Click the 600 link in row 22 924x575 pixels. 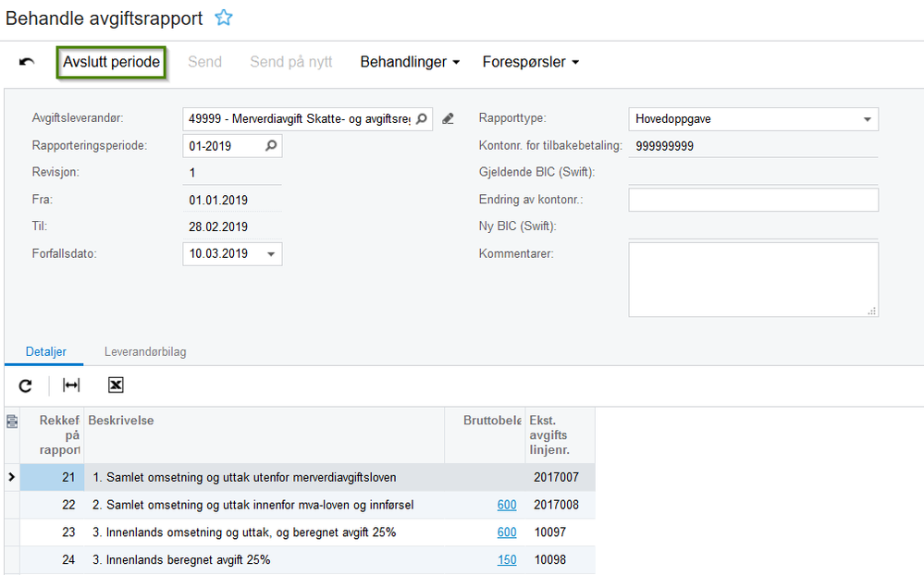point(506,505)
